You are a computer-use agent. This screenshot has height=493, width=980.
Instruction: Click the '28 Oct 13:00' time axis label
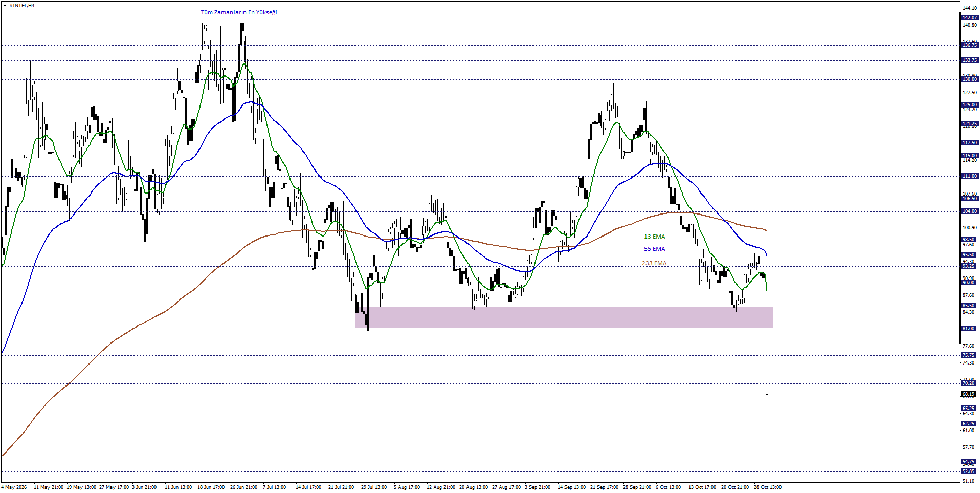(x=768, y=487)
